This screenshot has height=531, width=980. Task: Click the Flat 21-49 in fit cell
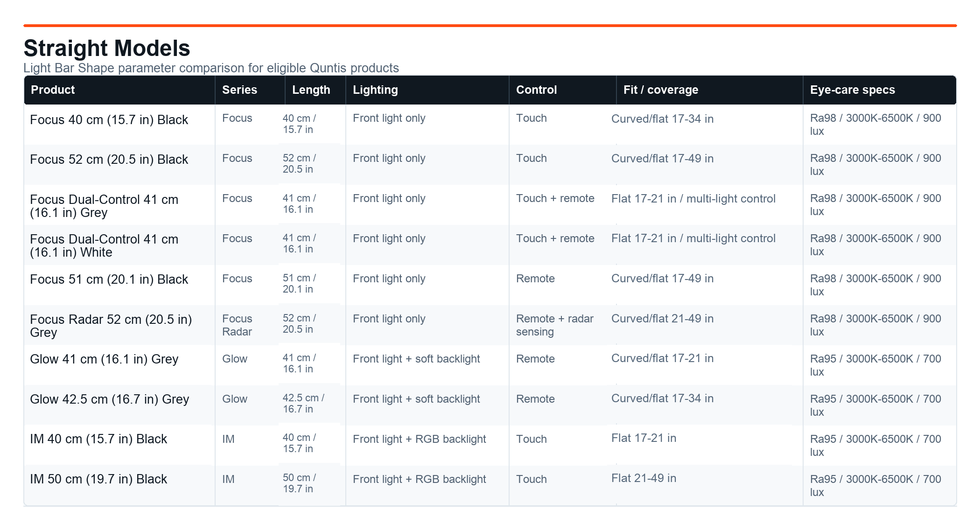click(x=644, y=478)
